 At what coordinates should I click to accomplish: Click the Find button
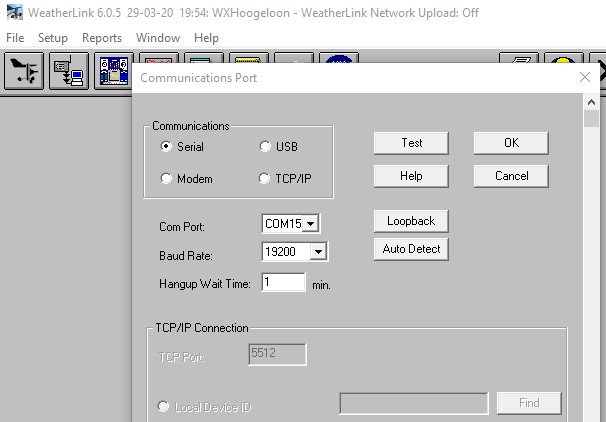click(529, 403)
